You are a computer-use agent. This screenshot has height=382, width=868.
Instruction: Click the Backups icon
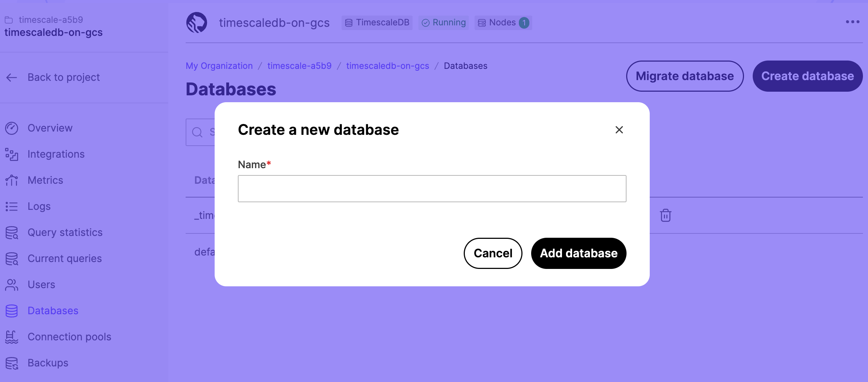point(12,363)
